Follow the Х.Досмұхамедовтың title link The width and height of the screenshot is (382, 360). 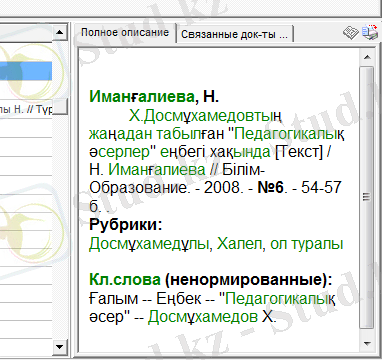tap(205, 116)
